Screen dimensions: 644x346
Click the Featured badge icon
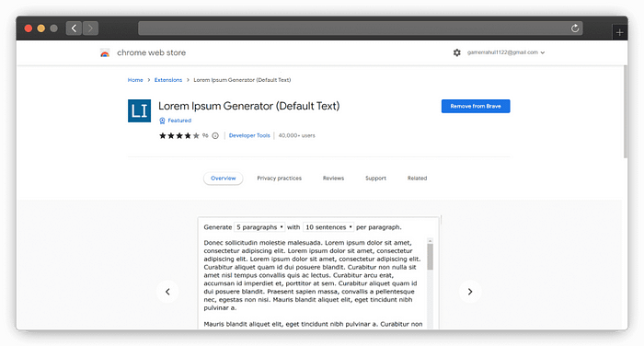click(162, 121)
